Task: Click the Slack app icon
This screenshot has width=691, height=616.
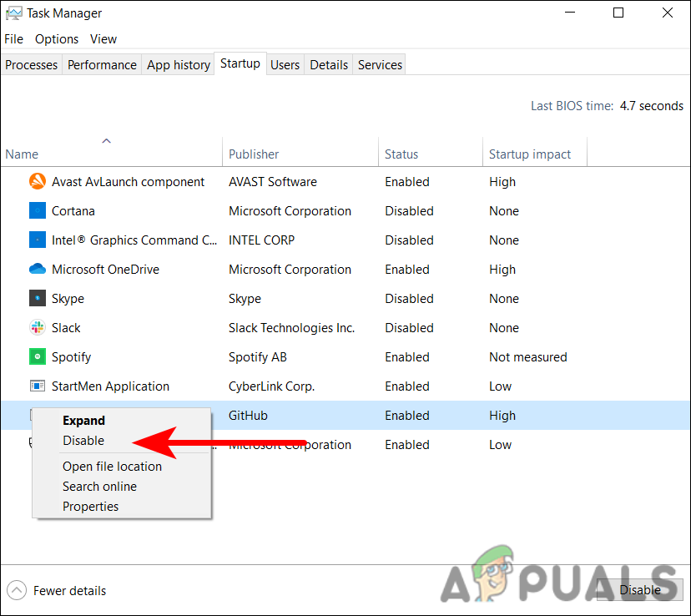Action: point(38,327)
